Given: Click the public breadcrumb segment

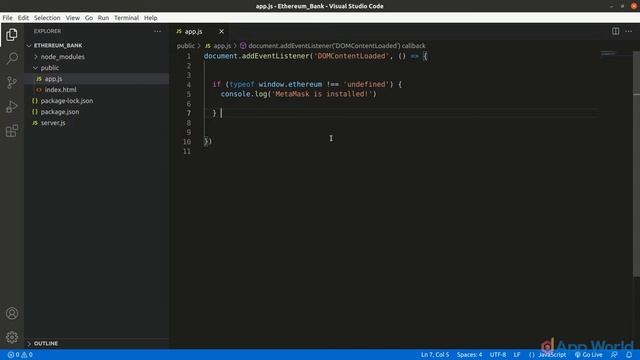Looking at the screenshot, I should coord(186,46).
